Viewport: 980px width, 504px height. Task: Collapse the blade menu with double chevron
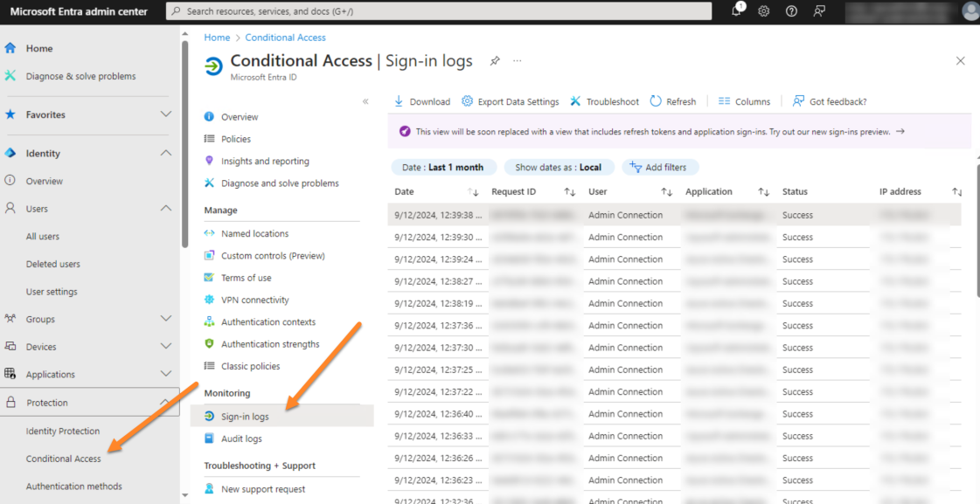365,101
